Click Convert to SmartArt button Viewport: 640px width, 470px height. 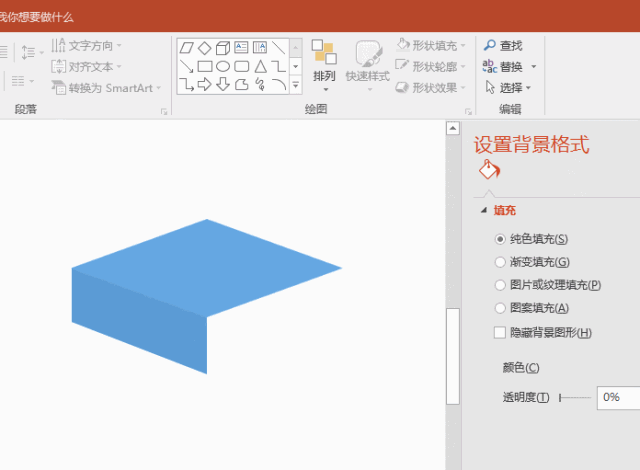coord(106,88)
